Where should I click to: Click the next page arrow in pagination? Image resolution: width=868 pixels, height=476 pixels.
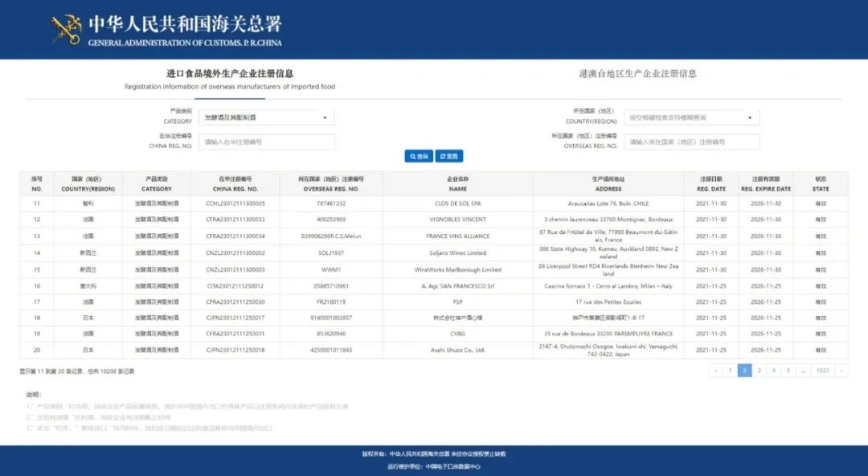tap(841, 369)
